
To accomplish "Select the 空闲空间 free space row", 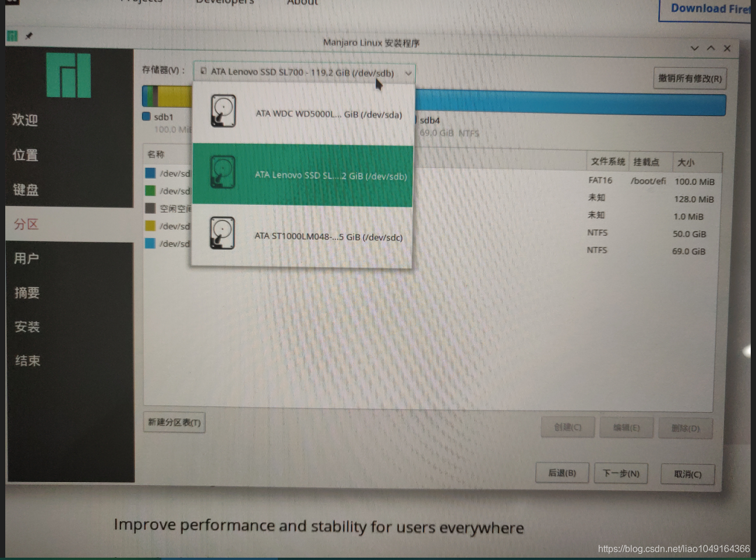I will pyautogui.click(x=168, y=208).
